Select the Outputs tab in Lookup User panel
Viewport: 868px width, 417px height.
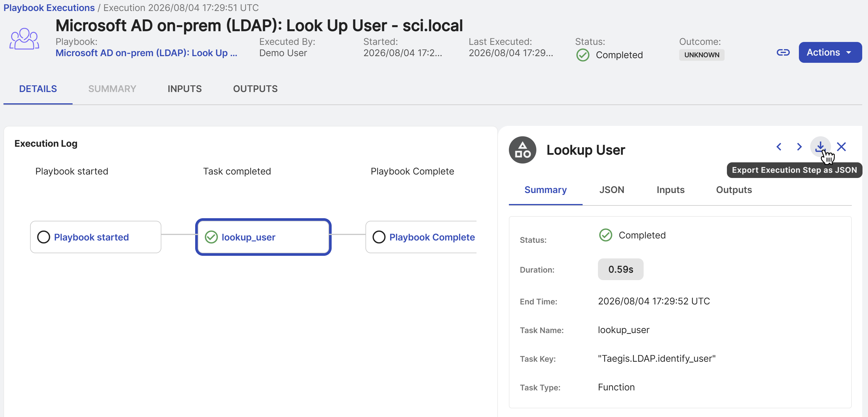[734, 190]
